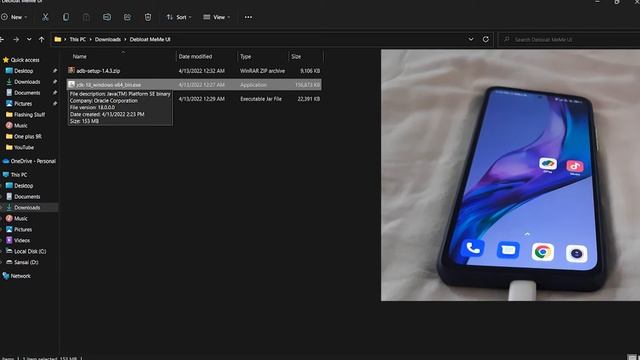Viewport: 640px width, 360px height.
Task: Open the View dropdown menu
Action: click(217, 17)
